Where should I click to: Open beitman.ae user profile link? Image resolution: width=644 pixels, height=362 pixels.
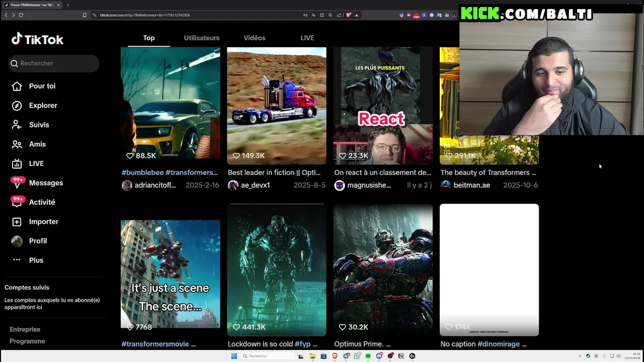pyautogui.click(x=471, y=185)
